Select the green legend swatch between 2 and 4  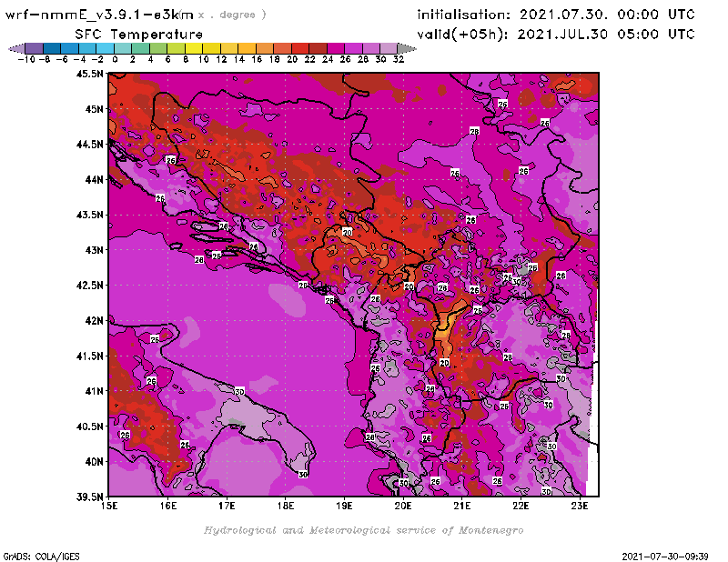click(x=141, y=48)
